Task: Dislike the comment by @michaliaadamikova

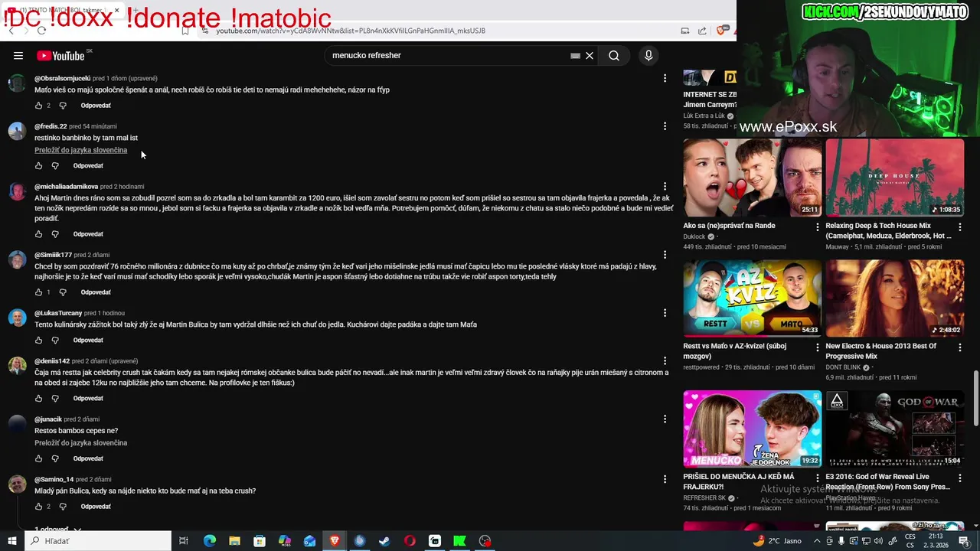Action: pos(55,234)
